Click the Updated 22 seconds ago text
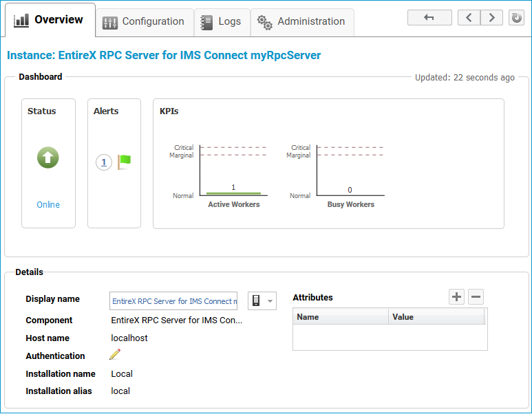532x414 pixels. tap(465, 78)
